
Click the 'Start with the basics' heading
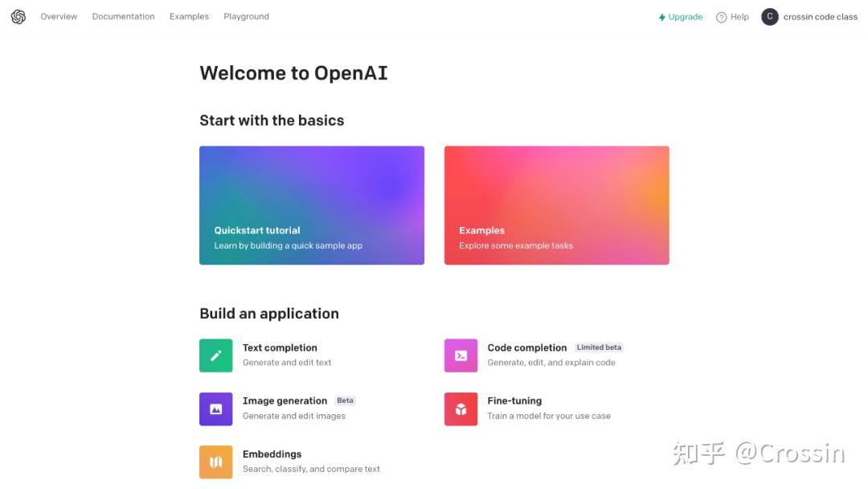pos(272,120)
